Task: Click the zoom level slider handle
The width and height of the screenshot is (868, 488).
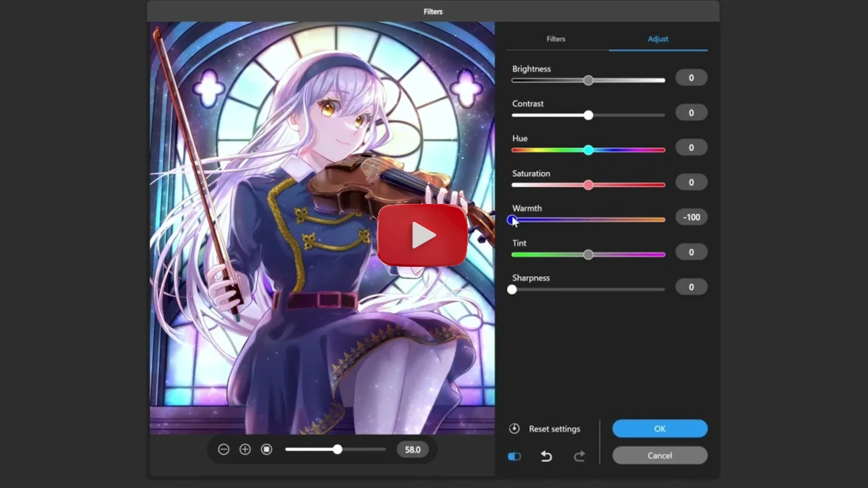Action: click(337, 450)
